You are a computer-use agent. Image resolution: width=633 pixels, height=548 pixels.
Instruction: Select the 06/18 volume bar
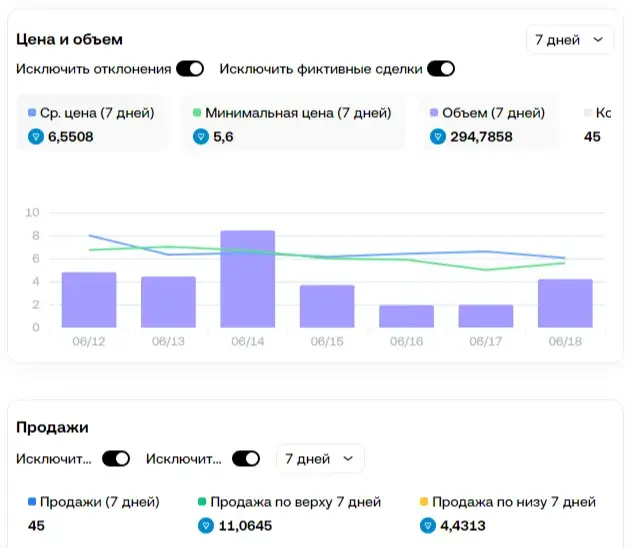click(x=565, y=303)
